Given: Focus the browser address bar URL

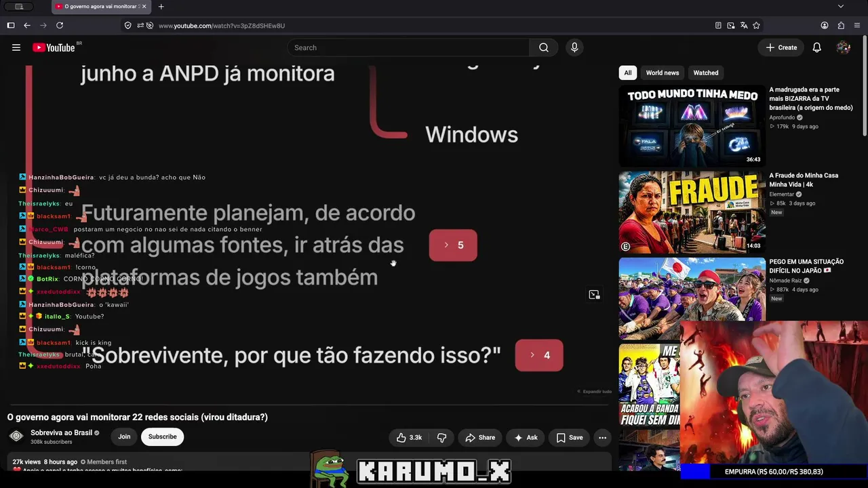Looking at the screenshot, I should pyautogui.click(x=222, y=26).
